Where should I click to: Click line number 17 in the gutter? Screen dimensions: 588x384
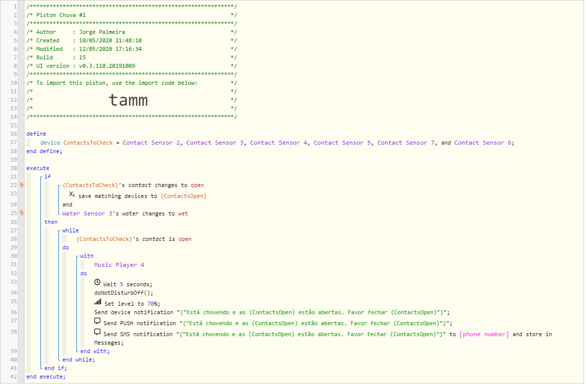pos(13,142)
